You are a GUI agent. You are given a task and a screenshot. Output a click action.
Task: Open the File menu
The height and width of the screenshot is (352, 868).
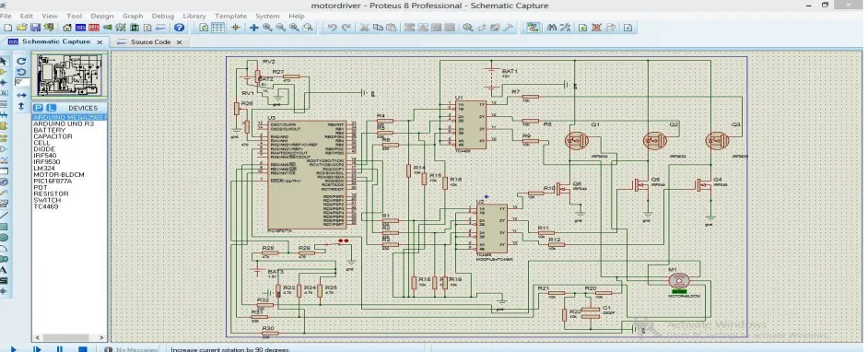pyautogui.click(x=6, y=16)
